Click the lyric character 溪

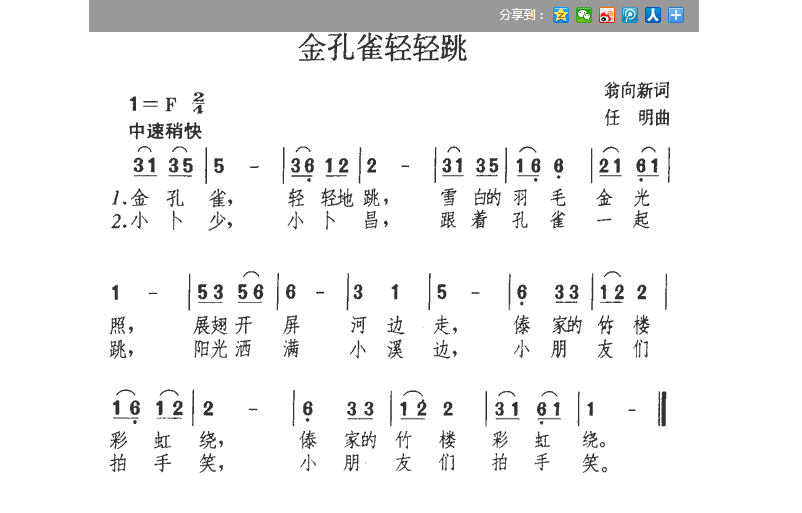click(394, 349)
